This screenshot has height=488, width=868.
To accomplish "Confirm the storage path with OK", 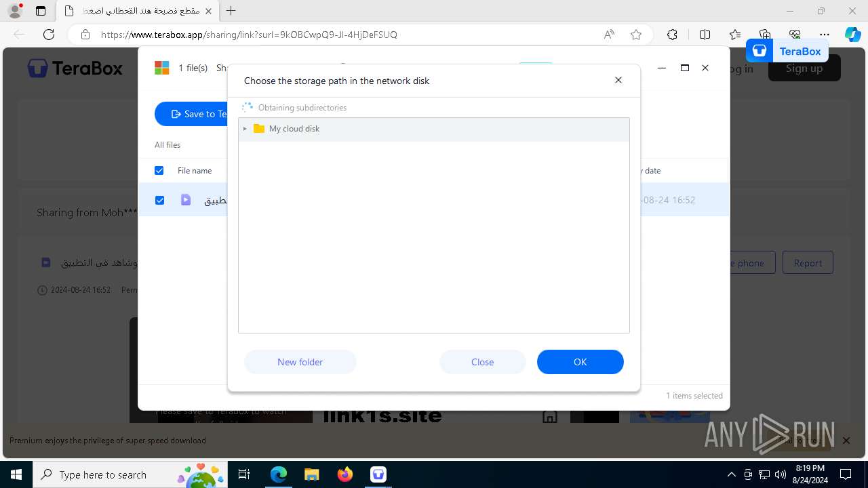I will (x=580, y=362).
